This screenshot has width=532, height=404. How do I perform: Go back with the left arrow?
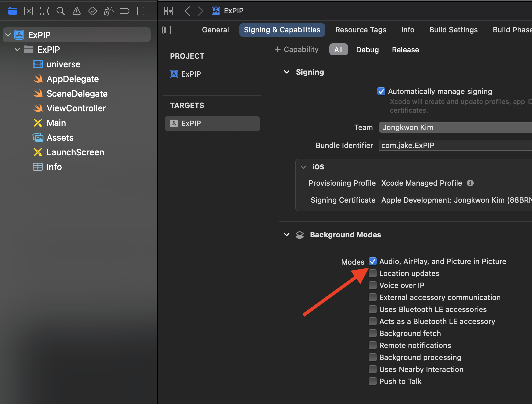[x=187, y=11]
